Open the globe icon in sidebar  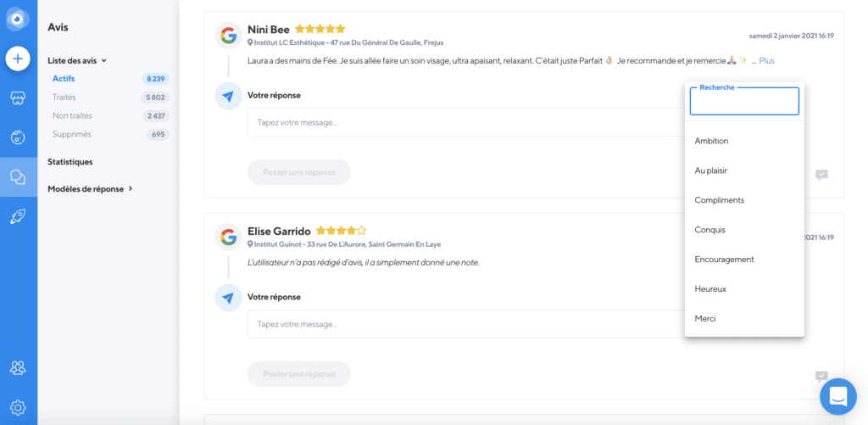[x=19, y=137]
